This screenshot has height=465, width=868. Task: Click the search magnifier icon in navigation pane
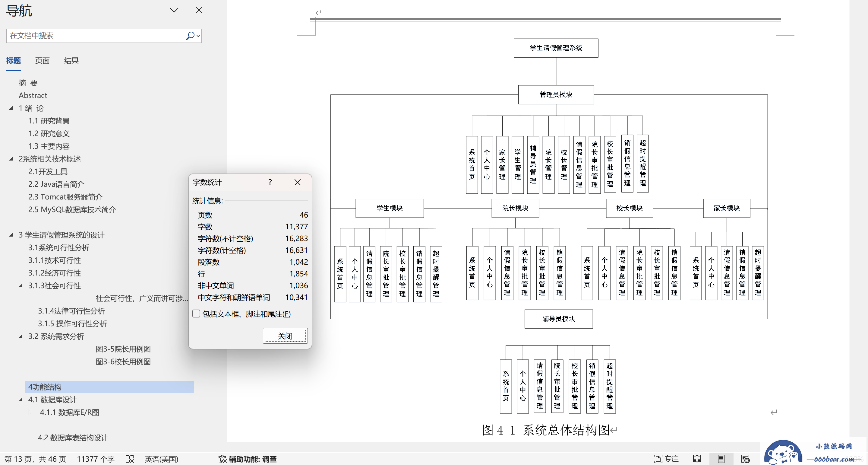(x=190, y=36)
